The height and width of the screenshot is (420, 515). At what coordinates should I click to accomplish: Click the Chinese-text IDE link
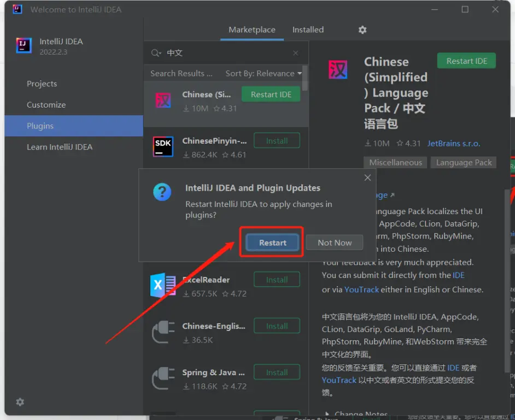coord(453,368)
